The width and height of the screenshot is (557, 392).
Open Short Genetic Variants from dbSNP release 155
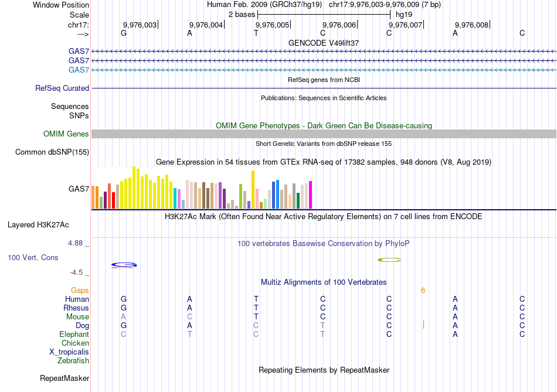(324, 144)
